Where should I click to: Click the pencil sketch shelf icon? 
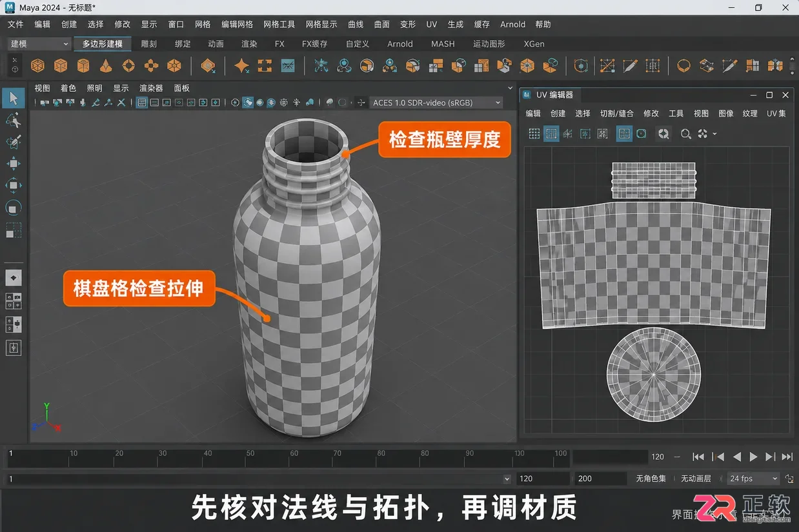point(631,66)
